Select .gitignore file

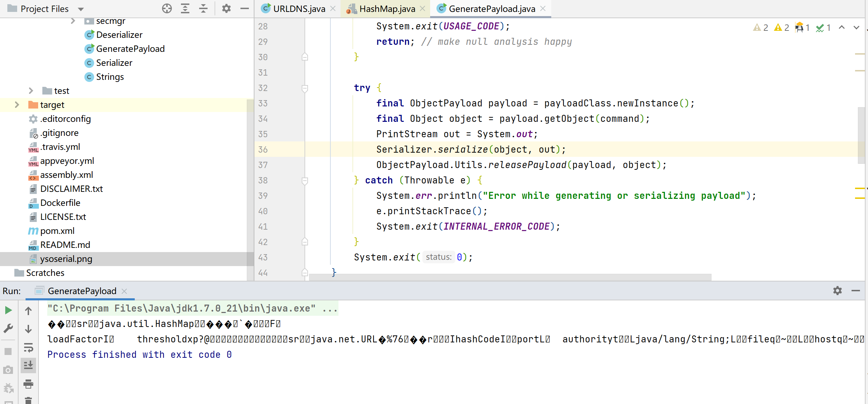54,133
